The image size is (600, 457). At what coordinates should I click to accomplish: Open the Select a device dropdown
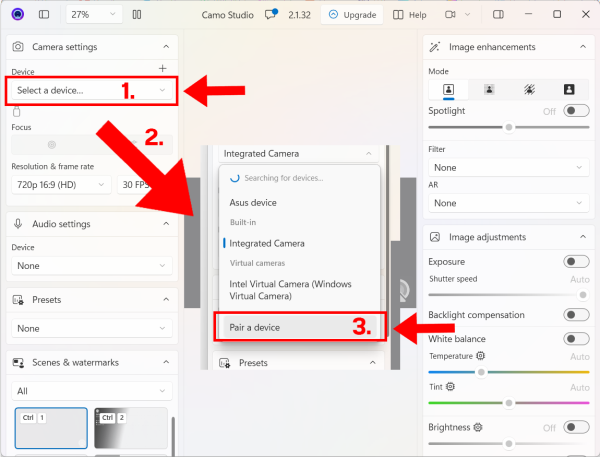tap(92, 91)
